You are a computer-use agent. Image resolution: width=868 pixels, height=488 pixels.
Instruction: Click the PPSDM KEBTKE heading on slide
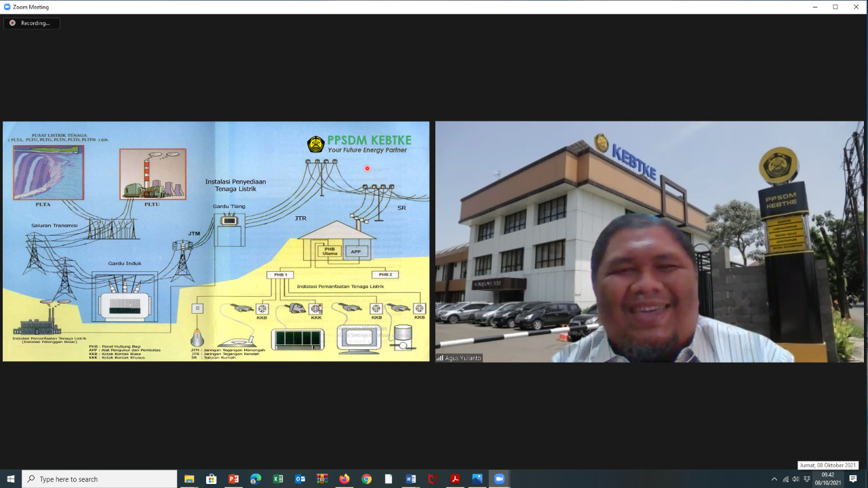click(369, 140)
